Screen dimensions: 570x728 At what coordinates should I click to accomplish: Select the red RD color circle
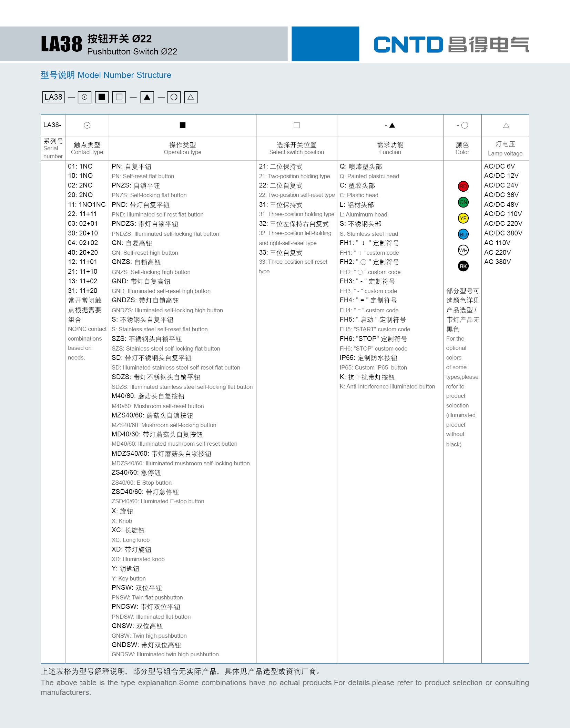463,186
